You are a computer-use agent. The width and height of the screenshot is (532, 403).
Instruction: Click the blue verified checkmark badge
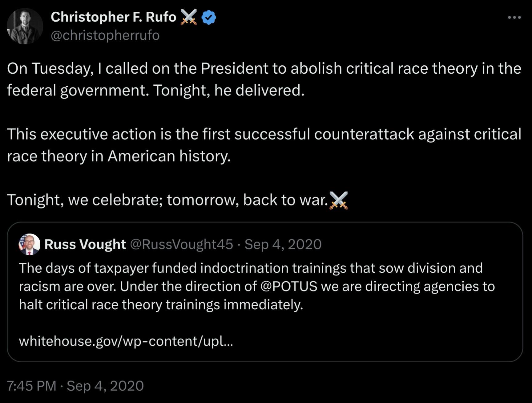(208, 18)
